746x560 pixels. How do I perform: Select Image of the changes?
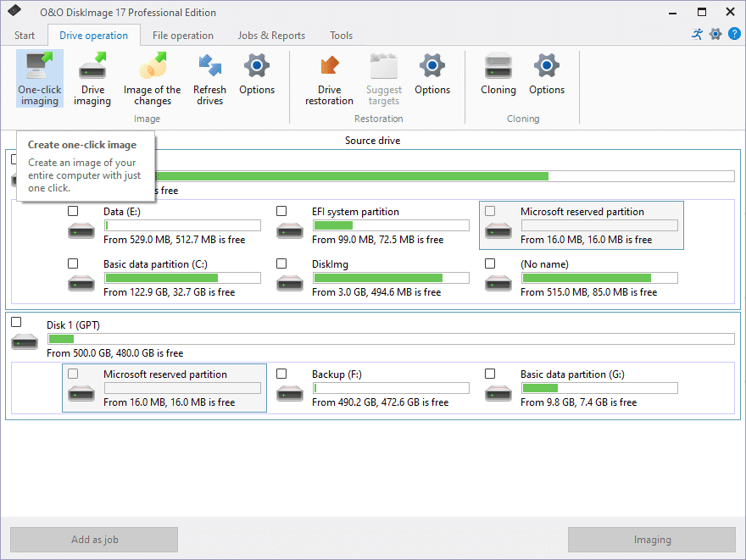[153, 79]
